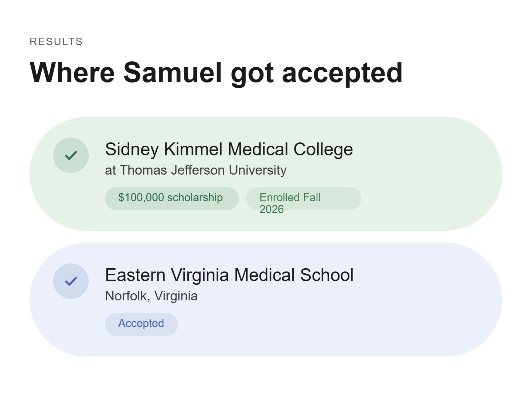The image size is (532, 398).
Task: Click the word University in the subtitle
Action: (258, 170)
